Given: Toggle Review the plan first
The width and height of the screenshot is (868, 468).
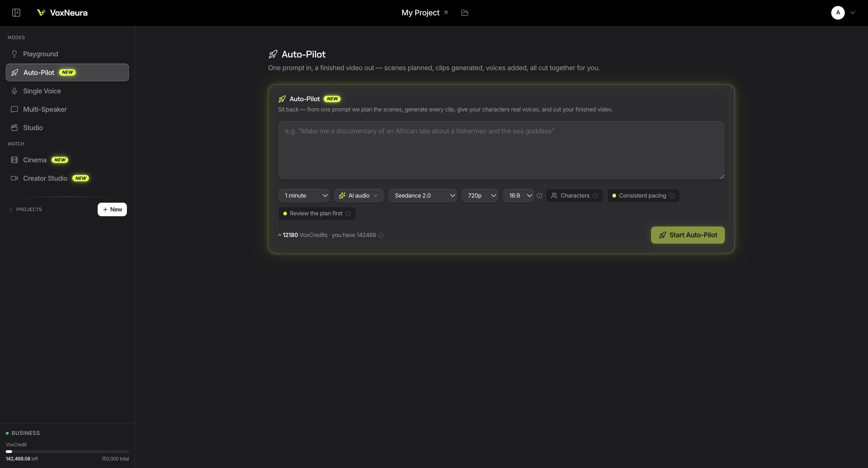Looking at the screenshot, I should coord(317,214).
